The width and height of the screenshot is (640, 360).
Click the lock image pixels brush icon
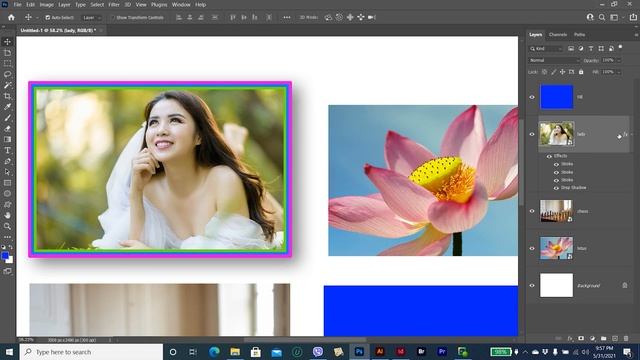point(553,72)
